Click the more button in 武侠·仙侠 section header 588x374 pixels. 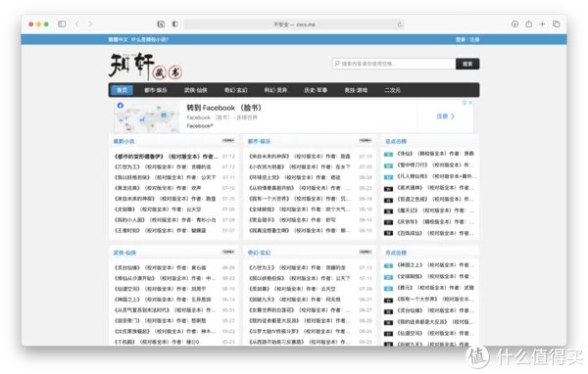coord(228,252)
